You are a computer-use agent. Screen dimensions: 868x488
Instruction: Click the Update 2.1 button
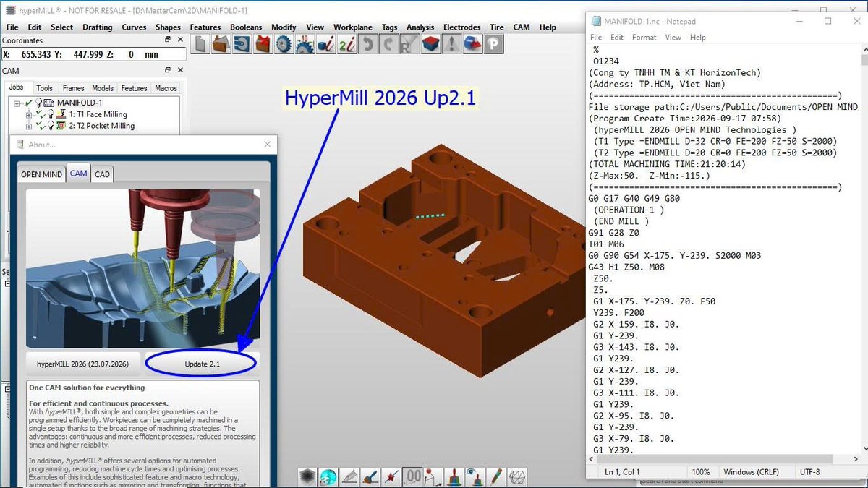202,364
